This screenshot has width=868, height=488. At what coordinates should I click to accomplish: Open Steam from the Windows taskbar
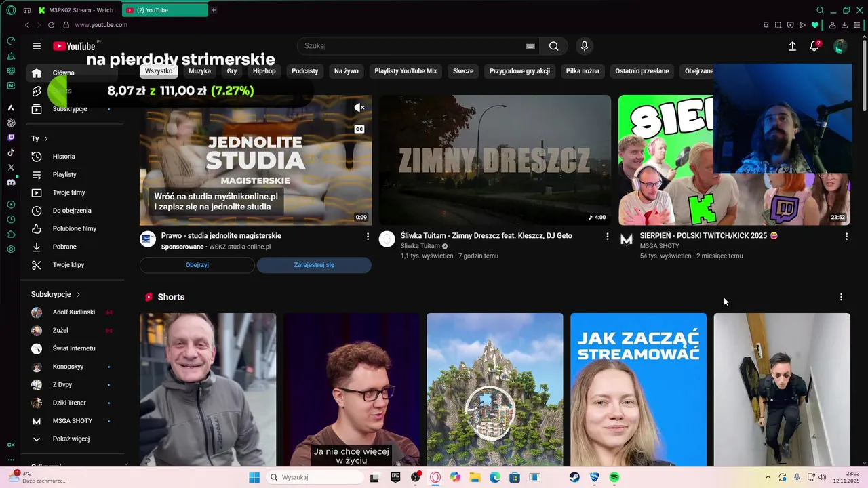tap(574, 478)
